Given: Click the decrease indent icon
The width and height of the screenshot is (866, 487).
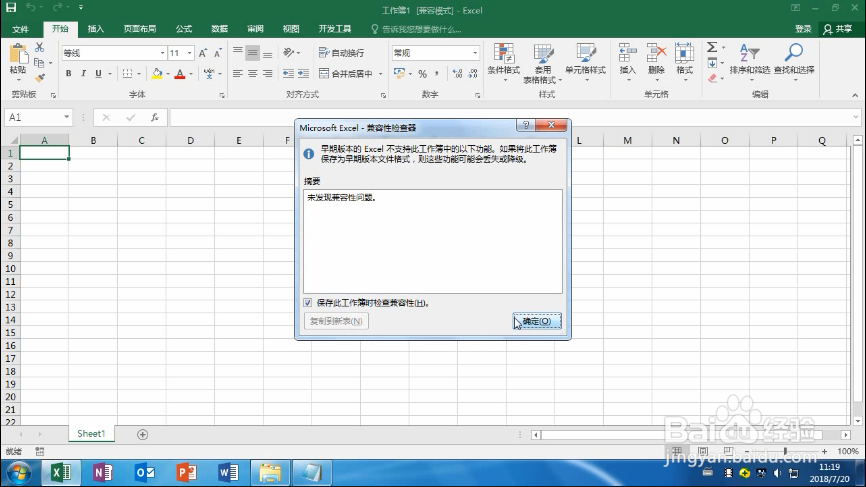Looking at the screenshot, I should 288,73.
